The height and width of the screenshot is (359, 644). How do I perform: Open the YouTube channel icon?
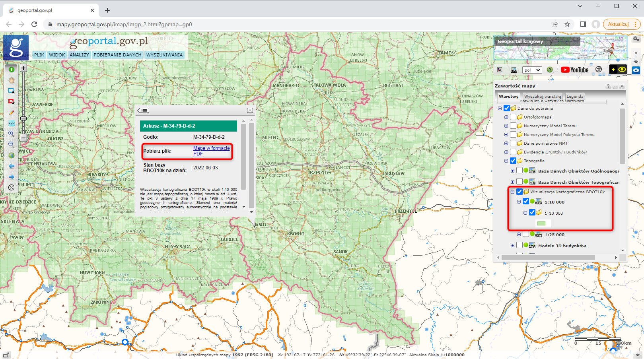click(x=575, y=70)
